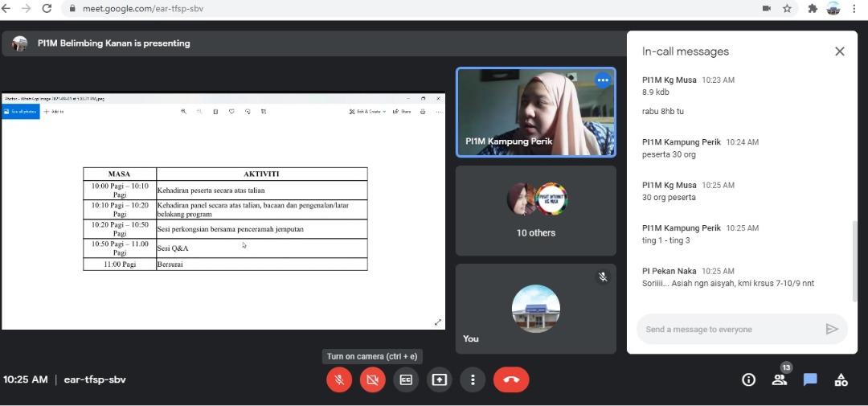Turn on camera button
This screenshot has height=406, width=868.
coord(372,379)
